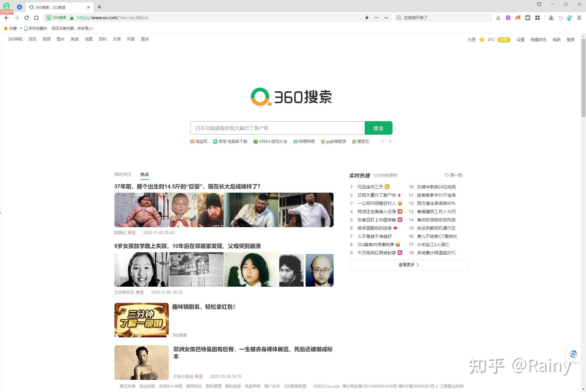Expand hot search list 查看更多

click(x=409, y=265)
